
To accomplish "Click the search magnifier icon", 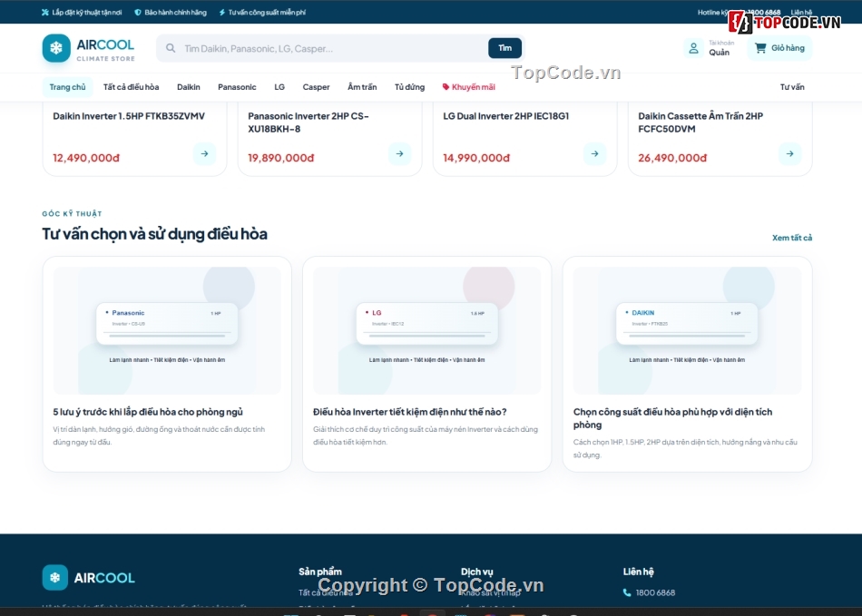I will pyautogui.click(x=171, y=48).
